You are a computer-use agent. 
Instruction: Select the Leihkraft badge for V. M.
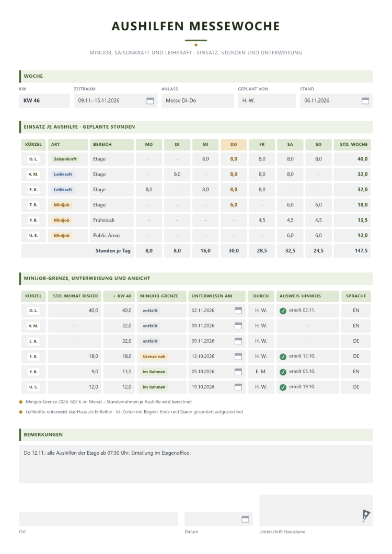[x=63, y=174]
